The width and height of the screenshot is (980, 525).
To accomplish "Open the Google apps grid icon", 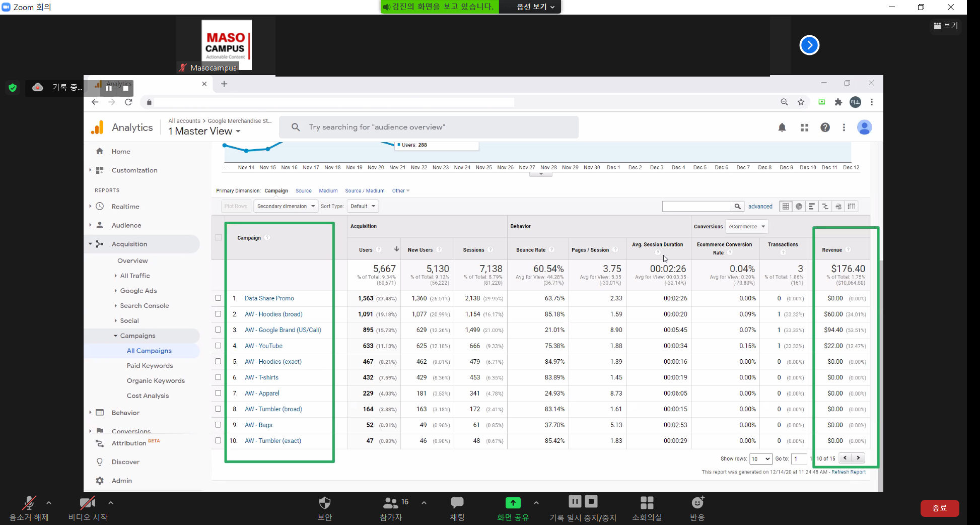I will pyautogui.click(x=804, y=128).
